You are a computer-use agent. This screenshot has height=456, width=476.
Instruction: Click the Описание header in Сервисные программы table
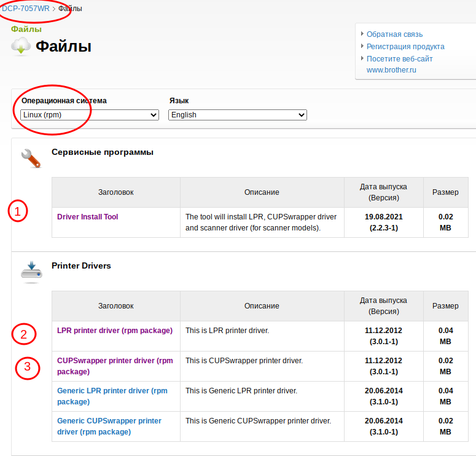(262, 192)
